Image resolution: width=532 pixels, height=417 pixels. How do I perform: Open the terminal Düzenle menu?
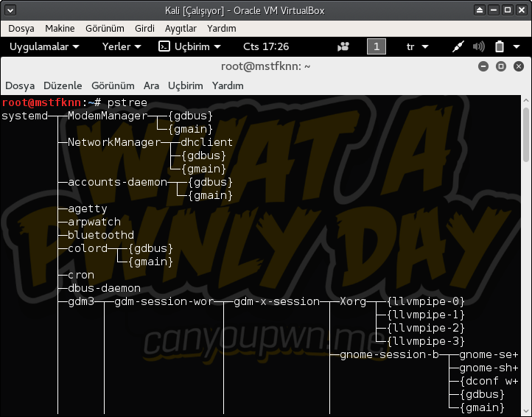coord(63,85)
